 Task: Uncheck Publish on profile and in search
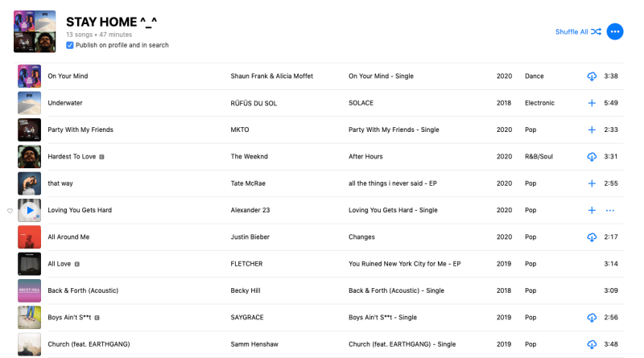click(x=70, y=45)
